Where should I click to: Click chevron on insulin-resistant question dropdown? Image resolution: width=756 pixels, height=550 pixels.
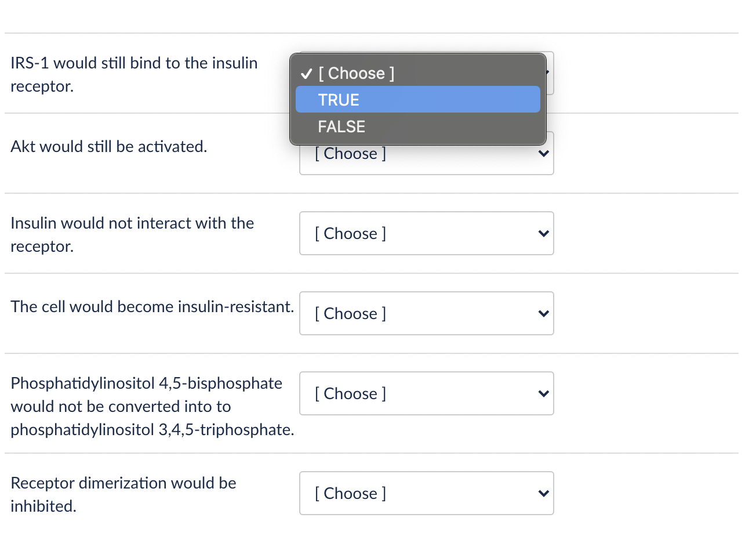click(x=543, y=314)
